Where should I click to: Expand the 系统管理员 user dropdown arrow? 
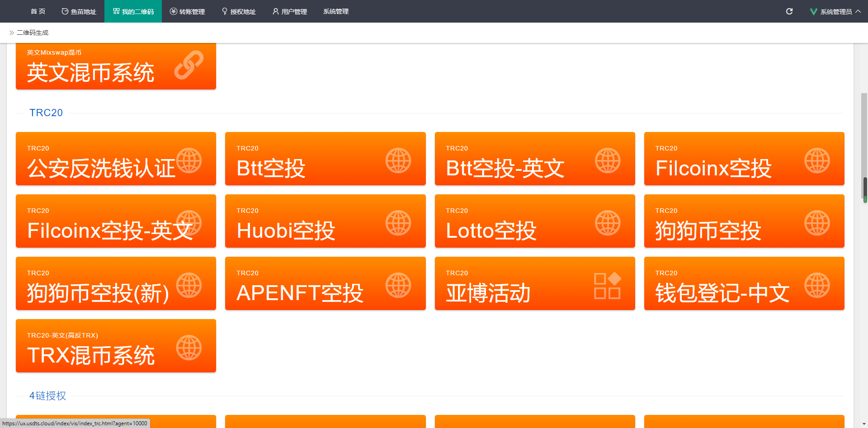tap(858, 11)
